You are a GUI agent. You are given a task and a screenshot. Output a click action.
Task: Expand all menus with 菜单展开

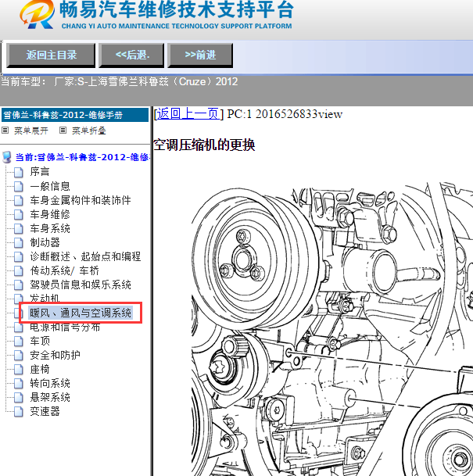31,131
